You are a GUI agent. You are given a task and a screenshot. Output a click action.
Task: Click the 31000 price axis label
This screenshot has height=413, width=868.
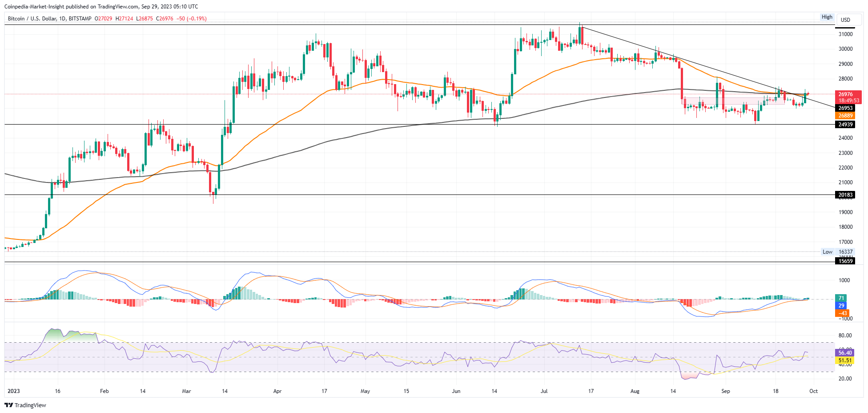click(845, 34)
